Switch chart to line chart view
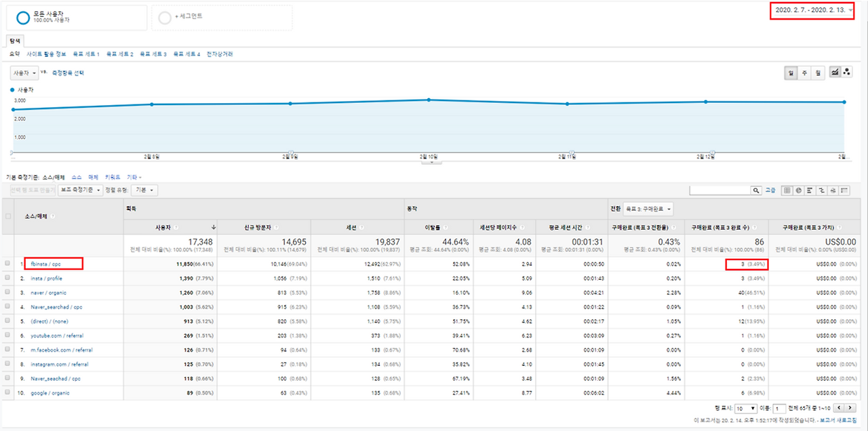This screenshot has height=431, width=868. click(835, 73)
